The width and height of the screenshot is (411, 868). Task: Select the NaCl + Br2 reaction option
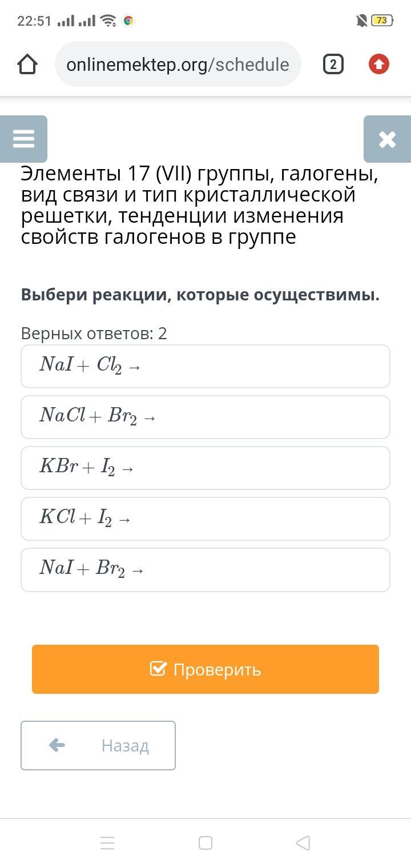205,417
